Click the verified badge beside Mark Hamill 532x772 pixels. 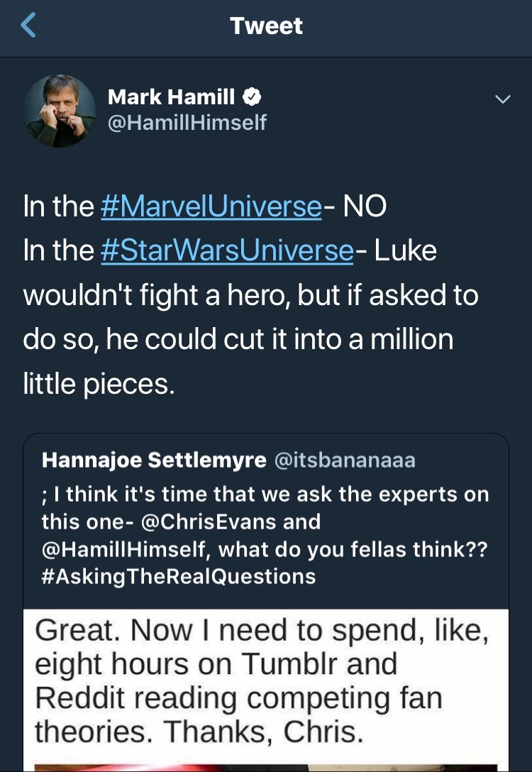pos(253,96)
